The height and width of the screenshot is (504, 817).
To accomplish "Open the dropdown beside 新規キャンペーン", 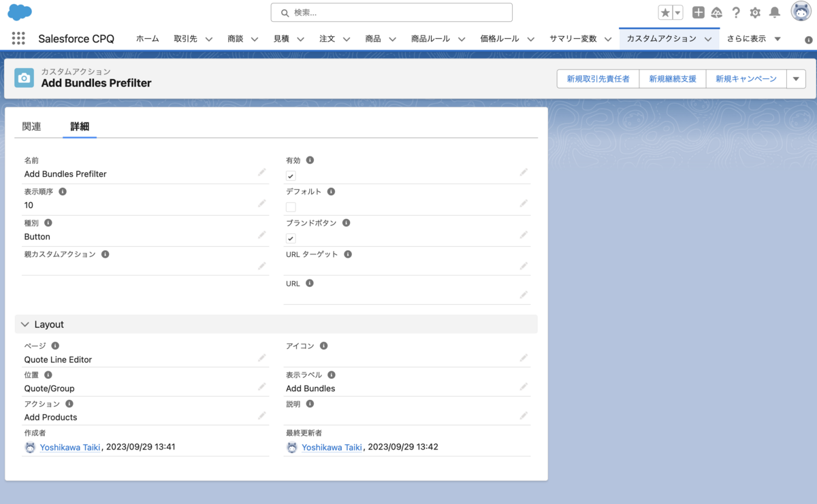I will tap(795, 79).
